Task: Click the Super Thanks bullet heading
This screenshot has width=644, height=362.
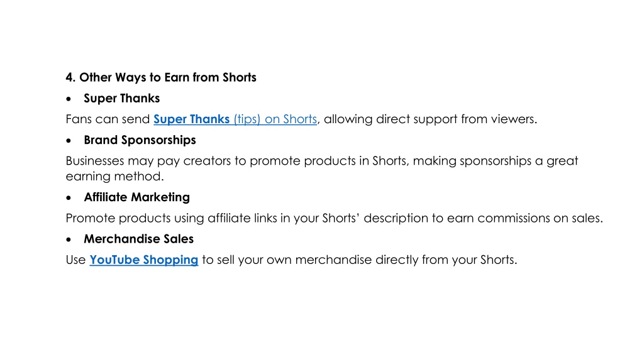Action: 121,98
